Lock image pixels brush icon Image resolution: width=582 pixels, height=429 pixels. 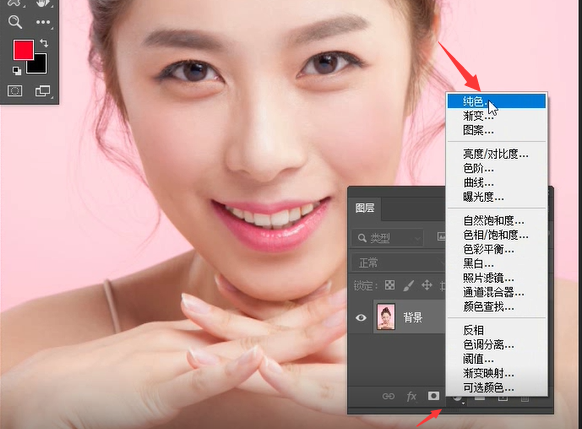(x=408, y=285)
